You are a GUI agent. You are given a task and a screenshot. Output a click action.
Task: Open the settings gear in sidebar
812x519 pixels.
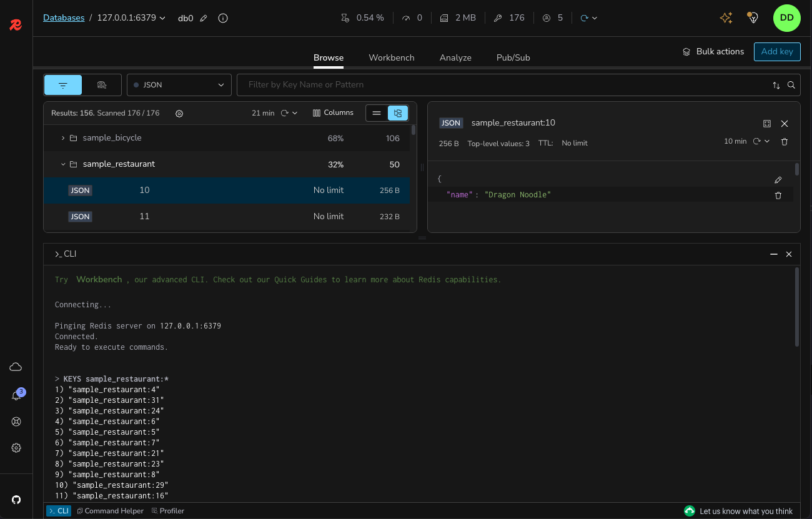16,448
